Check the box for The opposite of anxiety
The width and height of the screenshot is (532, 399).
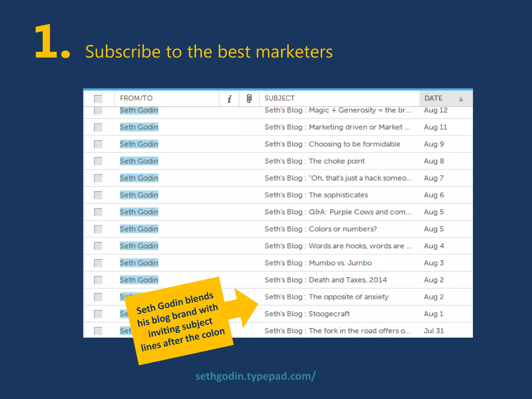pos(98,297)
